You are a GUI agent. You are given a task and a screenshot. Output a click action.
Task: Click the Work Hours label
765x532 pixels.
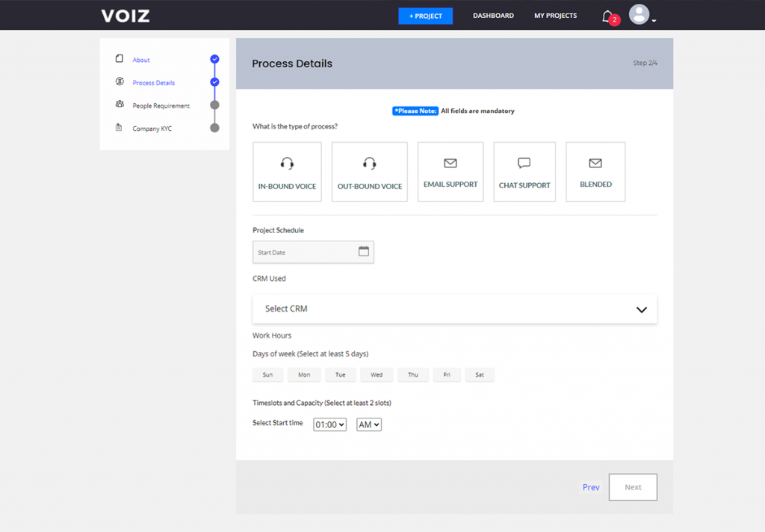(272, 335)
